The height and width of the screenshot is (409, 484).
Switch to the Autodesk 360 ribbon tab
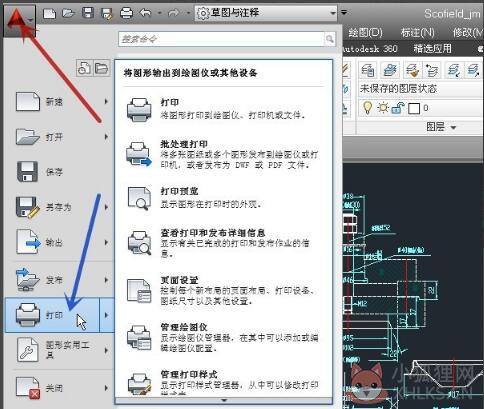point(370,49)
